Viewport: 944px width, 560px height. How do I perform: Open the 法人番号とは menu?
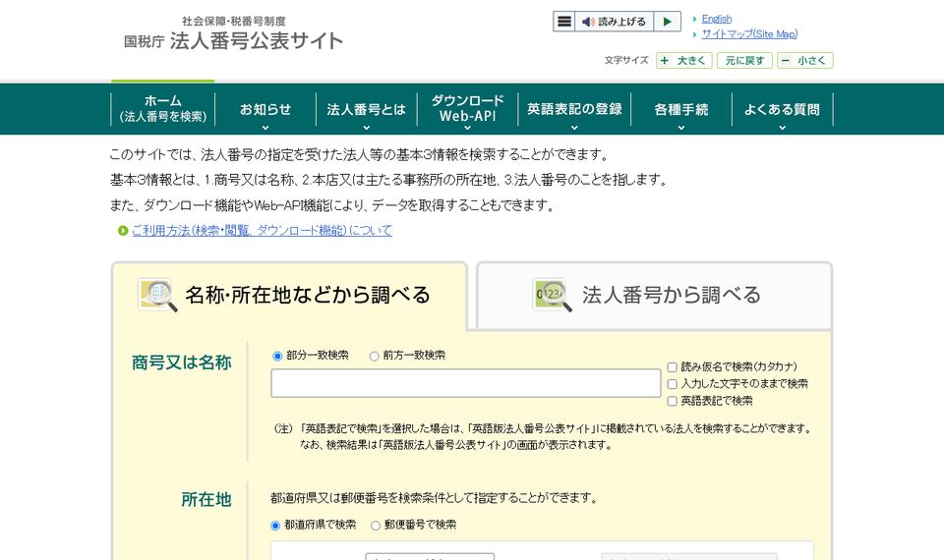point(366,109)
